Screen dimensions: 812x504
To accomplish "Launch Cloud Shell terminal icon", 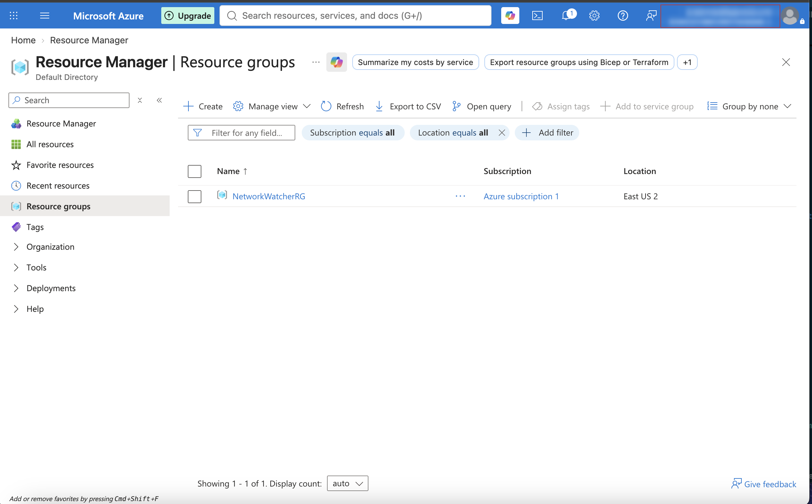I will [537, 15].
